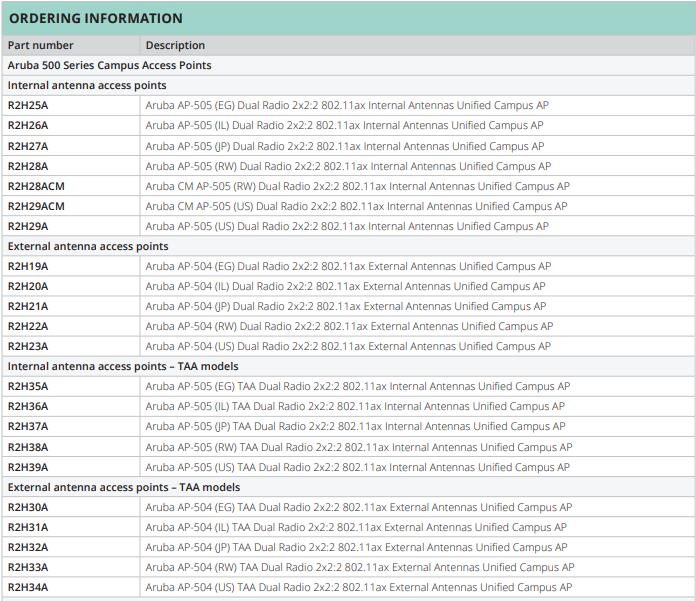696x601 pixels.
Task: Select part number R2H28A
Action: coord(28,166)
